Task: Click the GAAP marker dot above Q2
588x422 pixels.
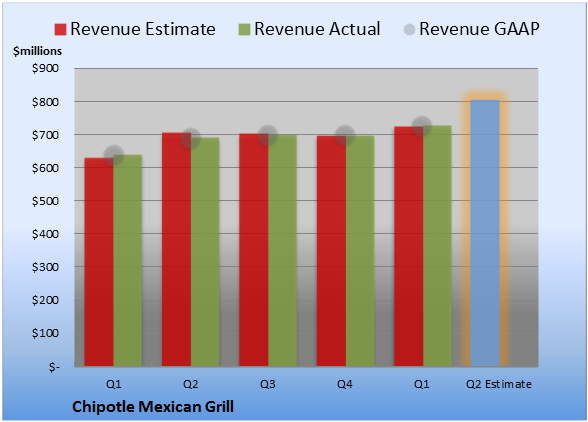Action: 191,138
